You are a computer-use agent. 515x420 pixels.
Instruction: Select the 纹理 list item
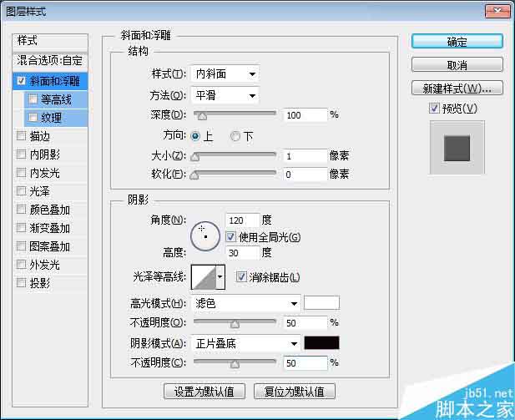(56, 118)
